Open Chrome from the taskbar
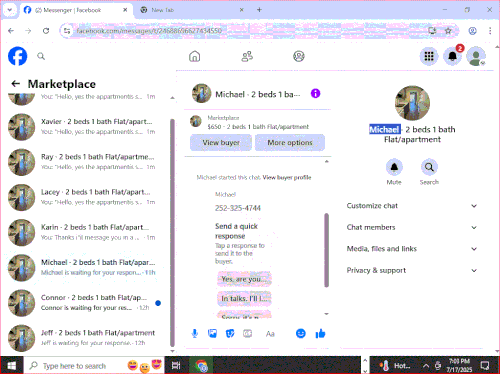This screenshot has height=374, width=500. (x=201, y=366)
